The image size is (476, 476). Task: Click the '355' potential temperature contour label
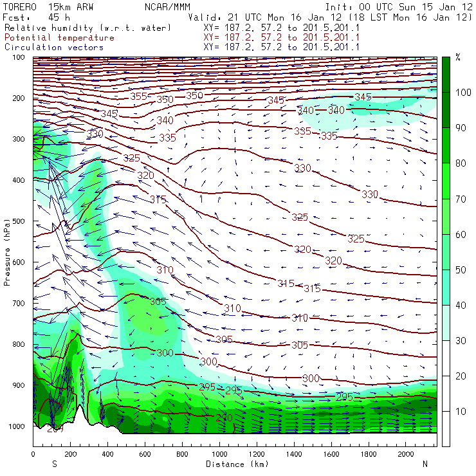pyautogui.click(x=139, y=96)
